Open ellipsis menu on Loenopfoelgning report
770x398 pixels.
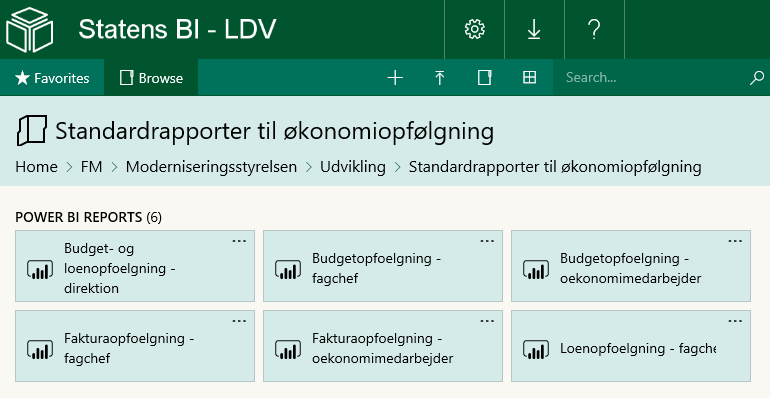coord(735,321)
